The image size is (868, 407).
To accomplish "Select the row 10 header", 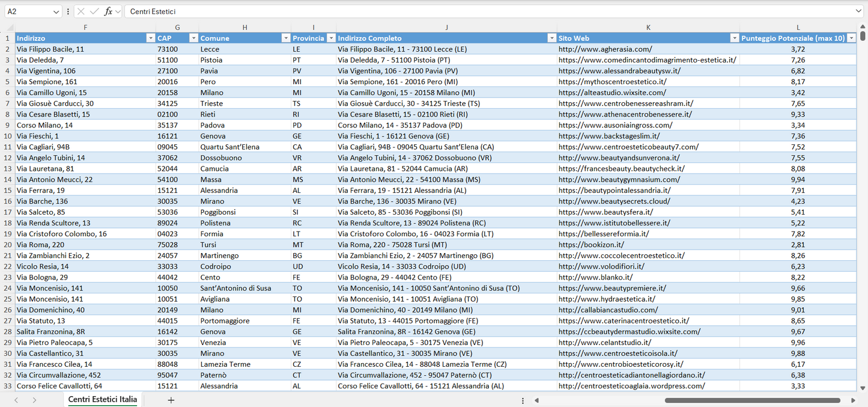I will (x=9, y=136).
